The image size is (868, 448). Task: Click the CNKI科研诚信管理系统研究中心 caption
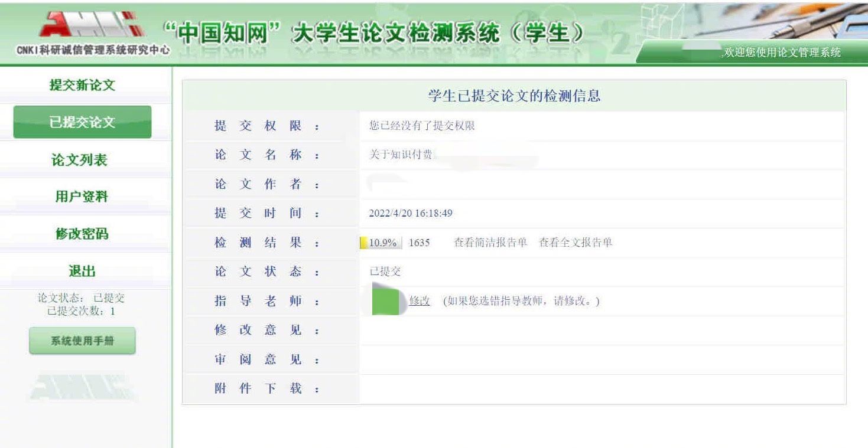93,51
